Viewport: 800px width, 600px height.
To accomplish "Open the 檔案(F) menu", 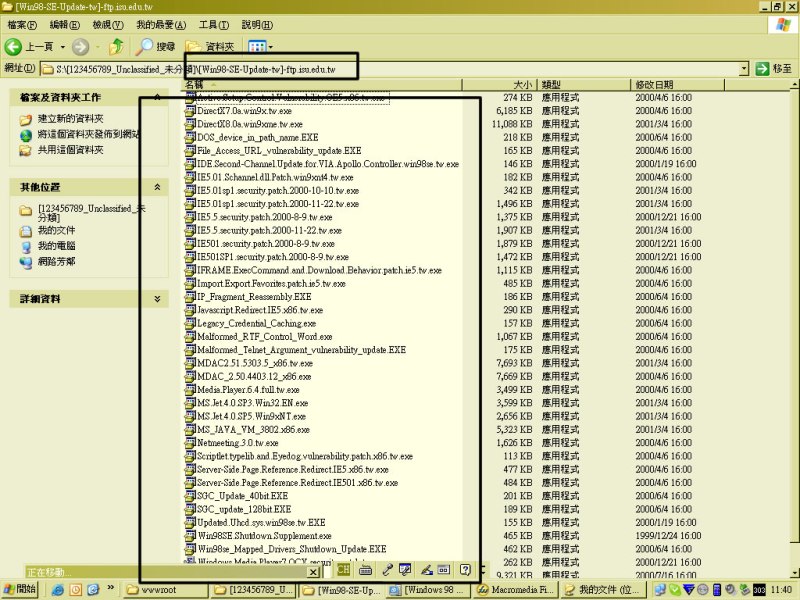I will coord(22,24).
